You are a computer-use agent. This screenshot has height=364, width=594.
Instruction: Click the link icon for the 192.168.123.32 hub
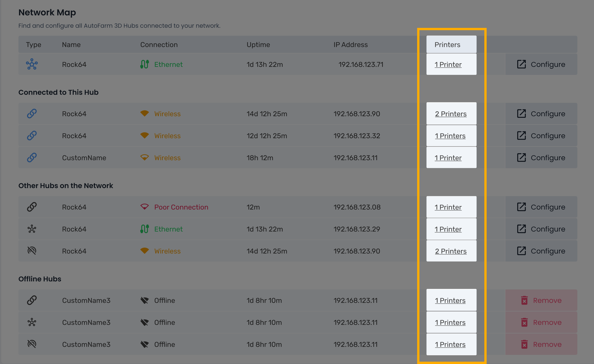click(x=32, y=136)
